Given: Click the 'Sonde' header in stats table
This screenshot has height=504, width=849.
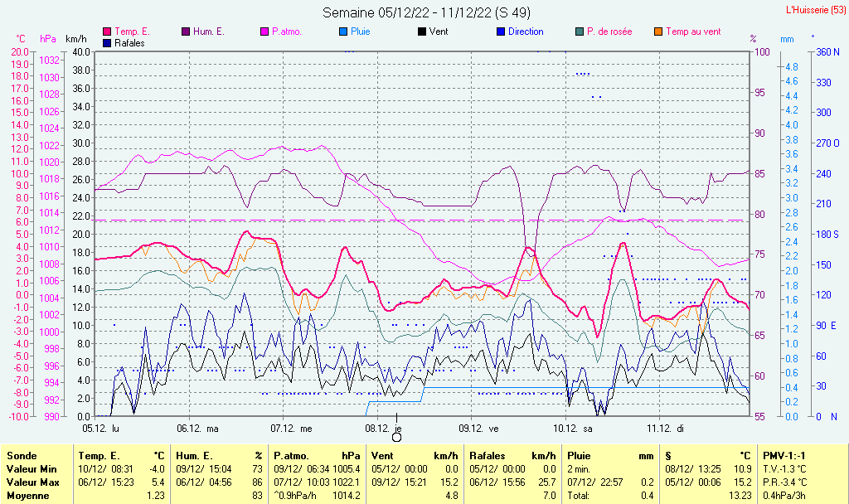Looking at the screenshot, I should pyautogui.click(x=22, y=456).
